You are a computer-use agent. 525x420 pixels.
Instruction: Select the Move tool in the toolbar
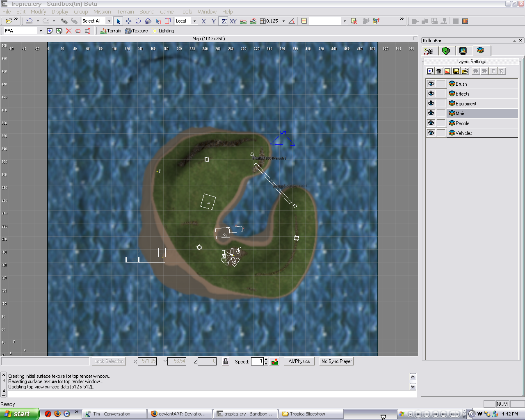coord(128,21)
